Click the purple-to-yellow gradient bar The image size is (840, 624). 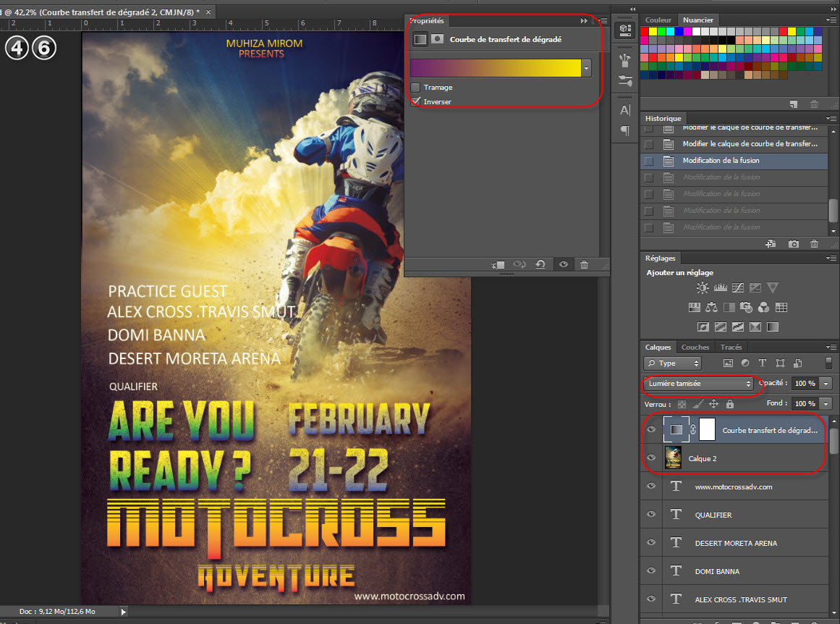coord(495,68)
